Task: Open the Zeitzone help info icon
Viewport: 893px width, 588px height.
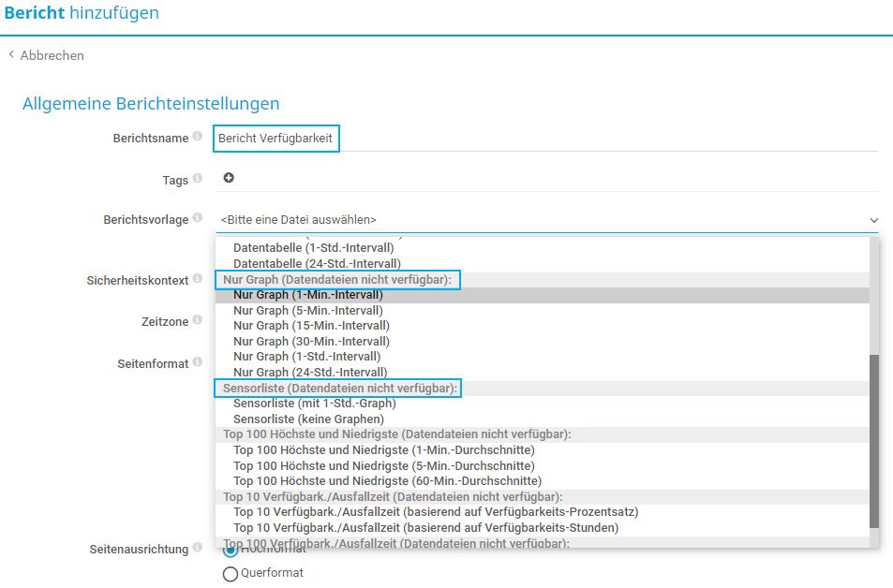Action: 199,319
